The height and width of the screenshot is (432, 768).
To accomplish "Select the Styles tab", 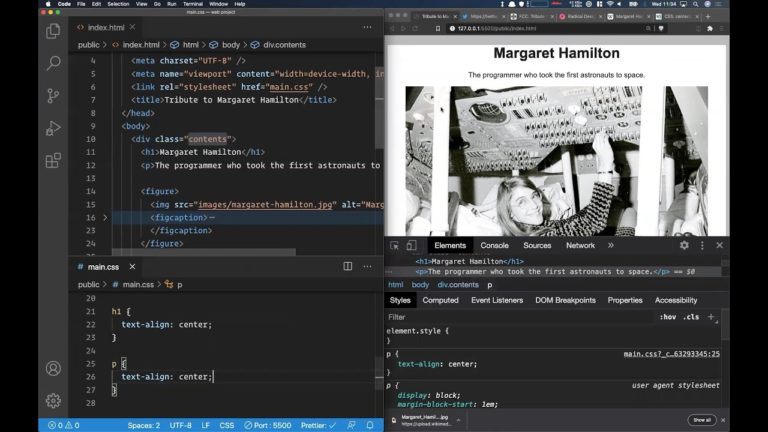I will [400, 300].
